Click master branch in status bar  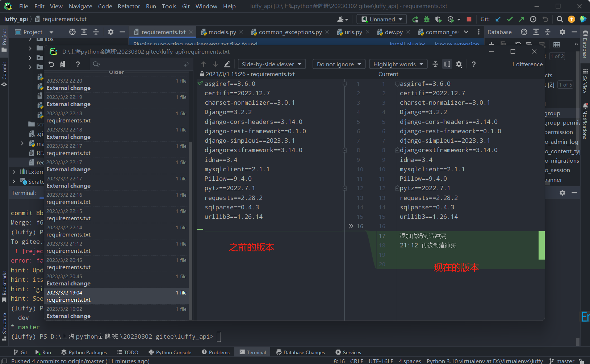pyautogui.click(x=562, y=361)
